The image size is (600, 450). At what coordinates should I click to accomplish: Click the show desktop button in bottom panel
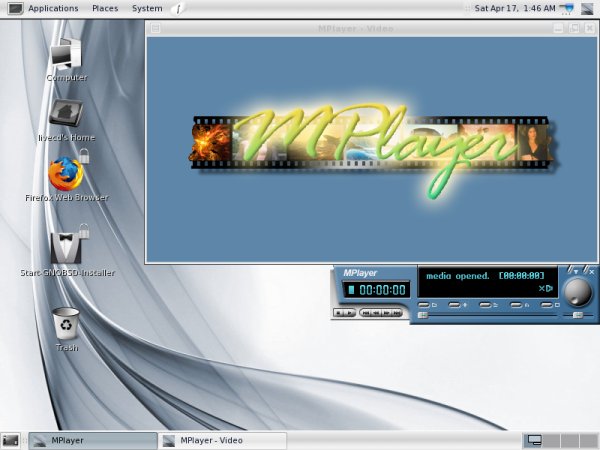[11, 440]
